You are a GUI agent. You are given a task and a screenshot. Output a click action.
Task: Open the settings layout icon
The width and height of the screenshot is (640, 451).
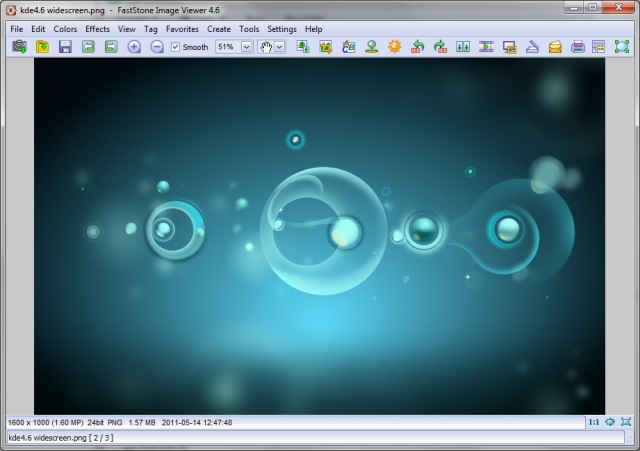click(598, 47)
